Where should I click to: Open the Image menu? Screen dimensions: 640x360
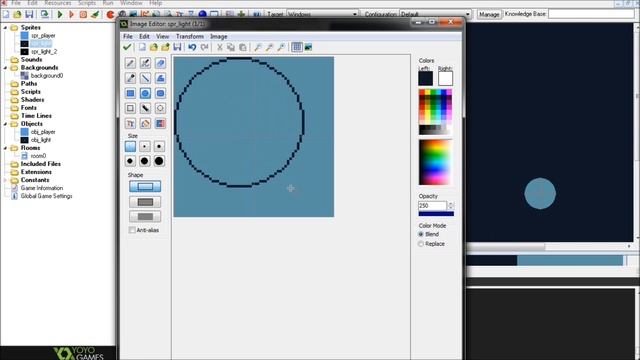(x=219, y=36)
